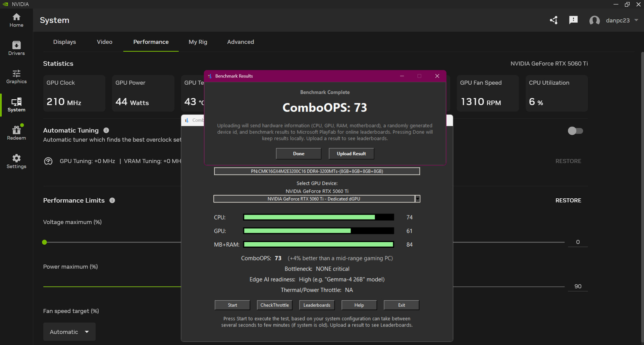Click the 'ComboOPS: 73' heading text

point(325,107)
